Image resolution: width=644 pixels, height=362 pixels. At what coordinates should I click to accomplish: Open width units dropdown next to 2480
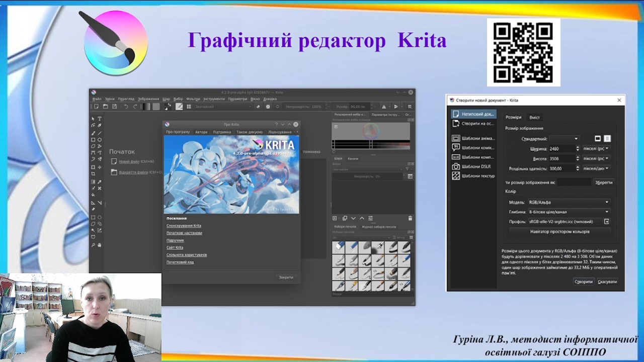[596, 148]
